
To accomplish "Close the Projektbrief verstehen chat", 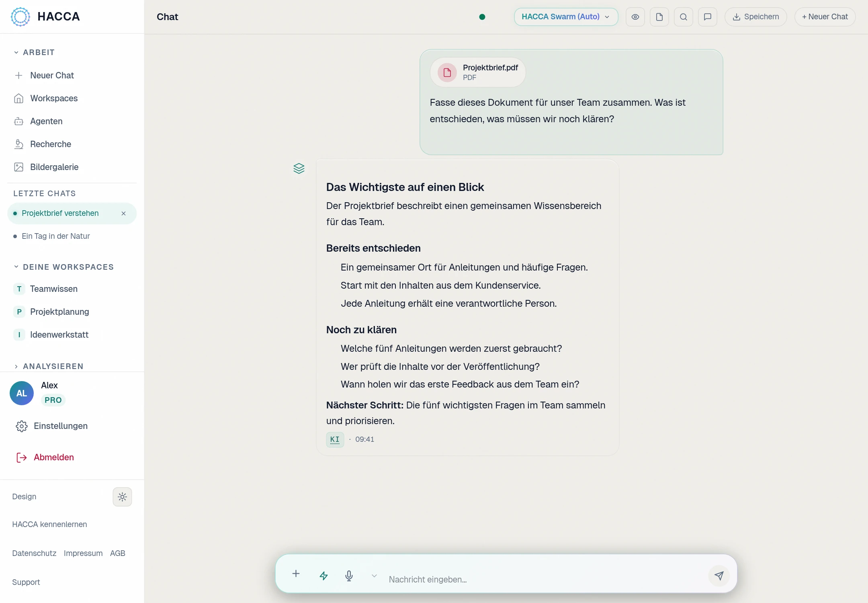I will click(x=123, y=213).
